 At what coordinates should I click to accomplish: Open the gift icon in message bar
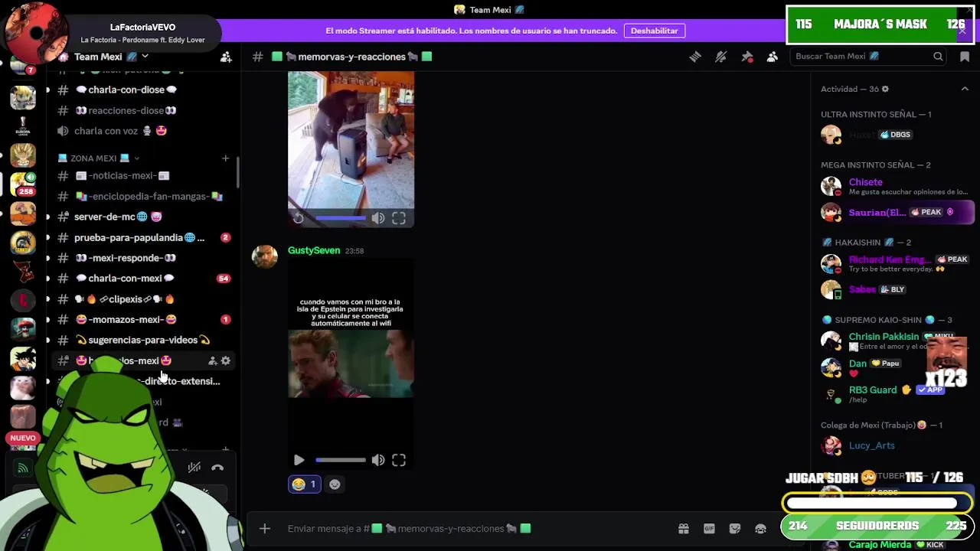point(684,528)
